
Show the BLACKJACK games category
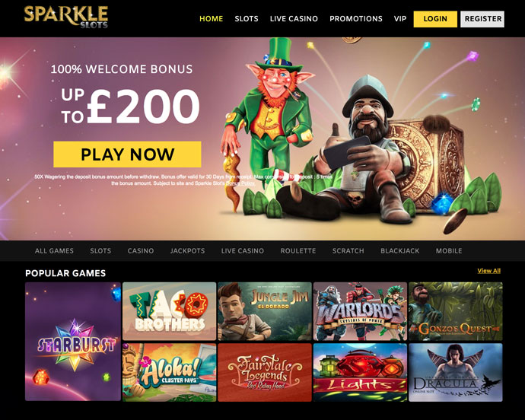(399, 251)
